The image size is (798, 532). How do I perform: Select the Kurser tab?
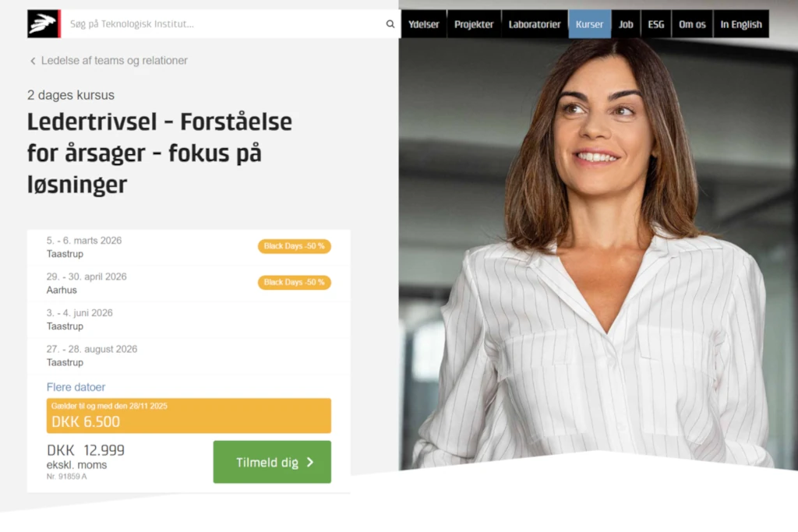click(x=589, y=24)
